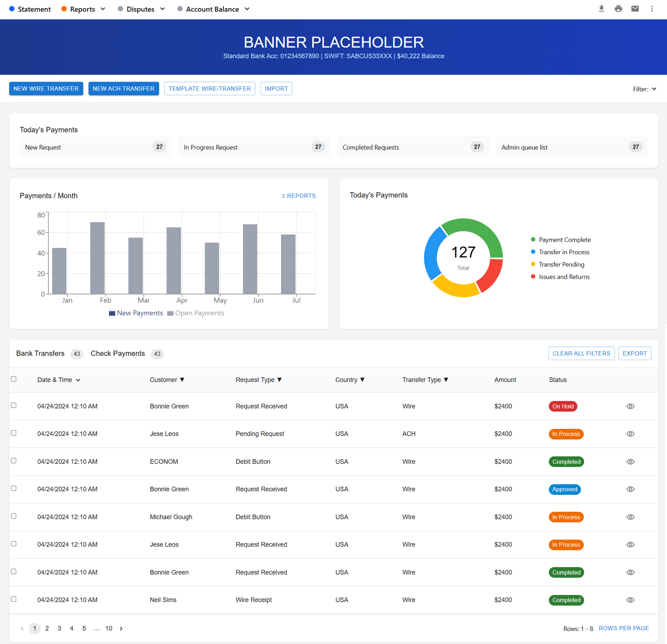Image resolution: width=667 pixels, height=644 pixels.
Task: Click Rows Per Page link
Action: [x=624, y=628]
